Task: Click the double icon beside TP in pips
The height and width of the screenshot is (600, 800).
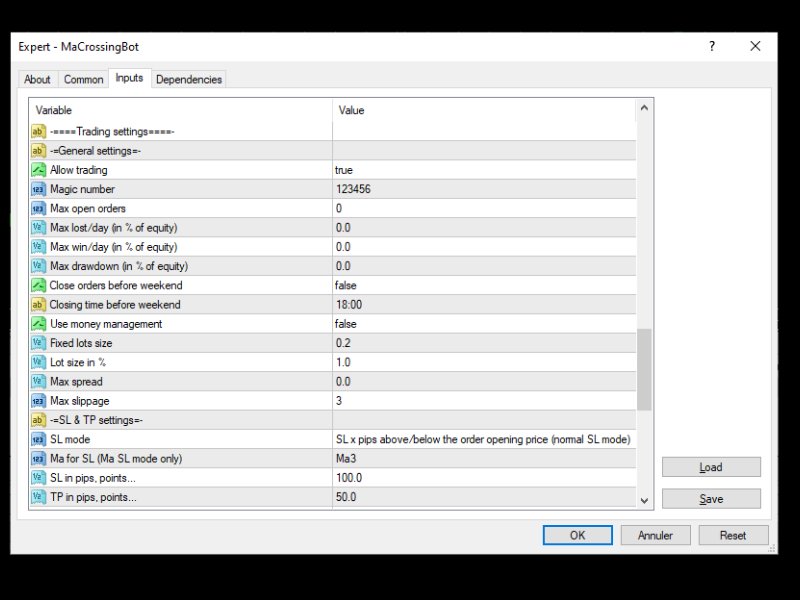Action: coord(38,497)
